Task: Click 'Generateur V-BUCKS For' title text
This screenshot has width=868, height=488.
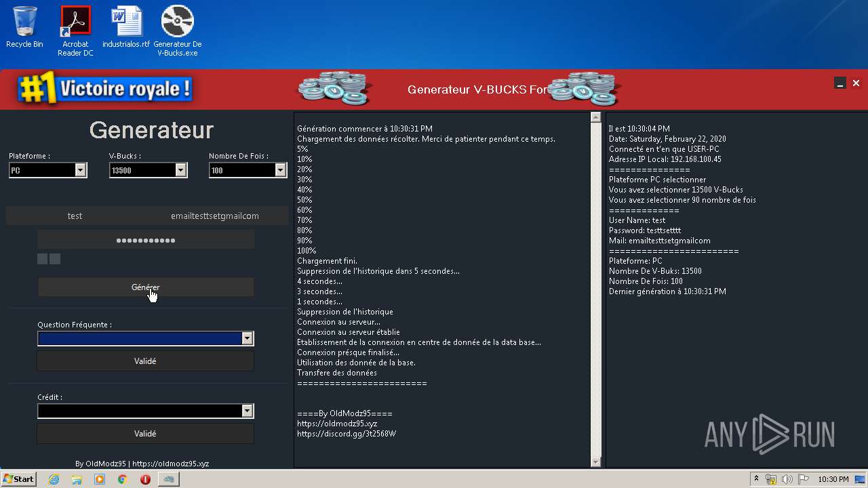Action: pyautogui.click(x=477, y=89)
